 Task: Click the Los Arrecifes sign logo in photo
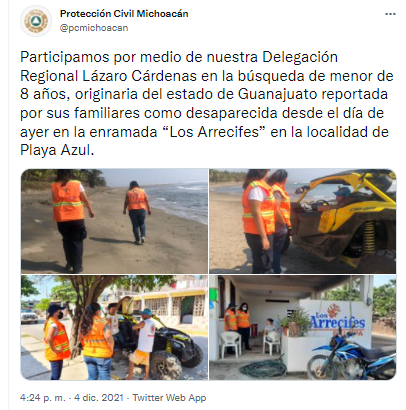(337, 318)
